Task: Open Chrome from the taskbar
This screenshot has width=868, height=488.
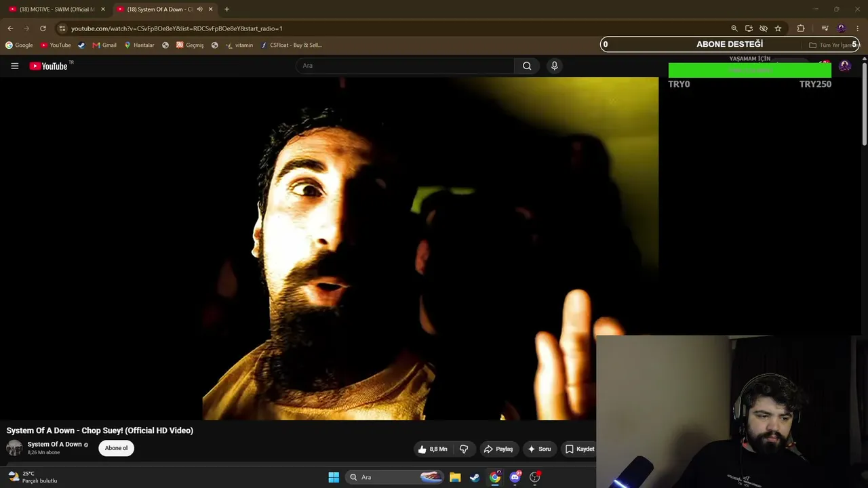Action: pyautogui.click(x=495, y=477)
